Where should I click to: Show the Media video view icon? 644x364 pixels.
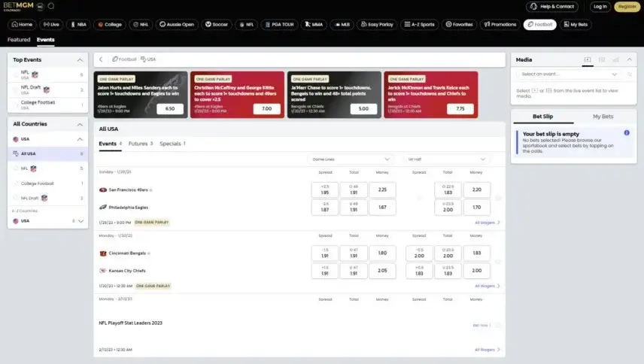588,60
